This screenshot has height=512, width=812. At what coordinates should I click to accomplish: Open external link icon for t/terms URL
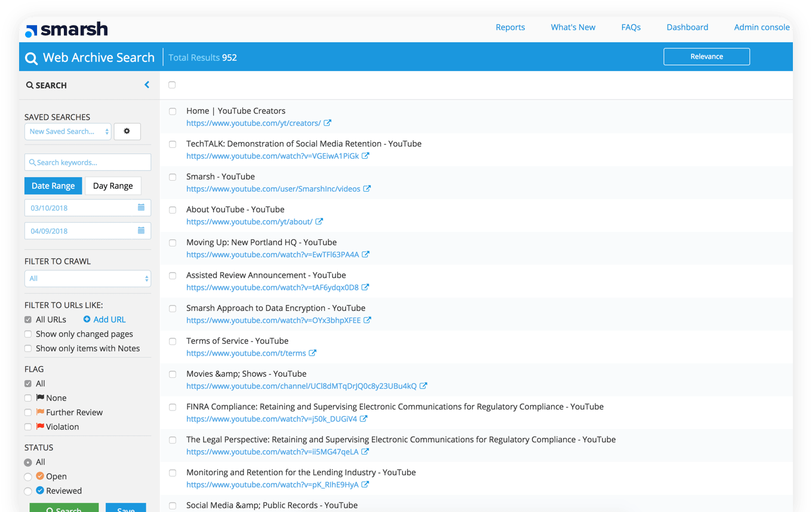[313, 353]
